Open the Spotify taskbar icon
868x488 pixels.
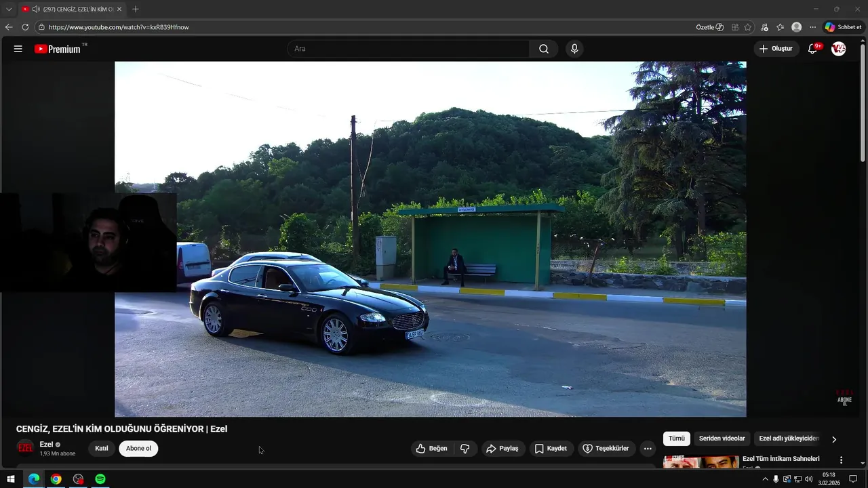pos(100,479)
